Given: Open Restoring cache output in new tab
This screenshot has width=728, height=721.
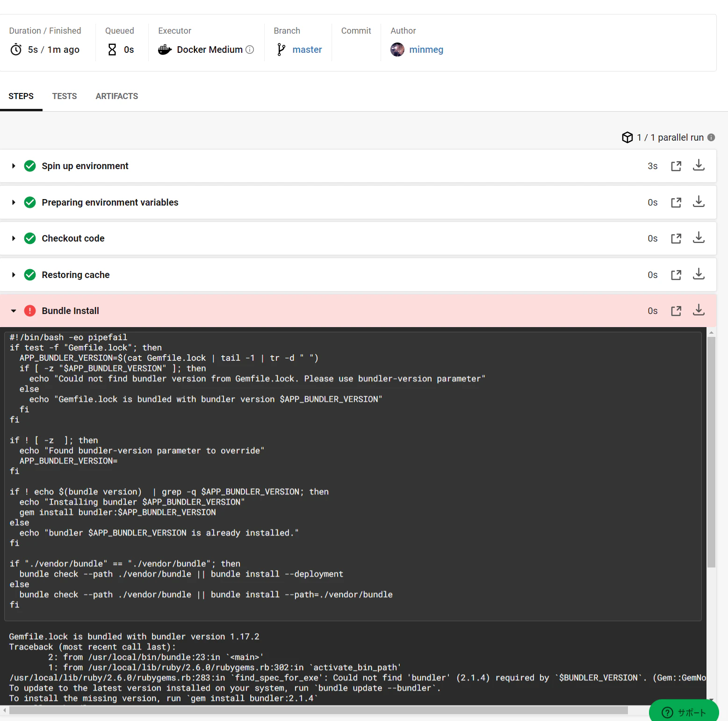Looking at the screenshot, I should [676, 275].
